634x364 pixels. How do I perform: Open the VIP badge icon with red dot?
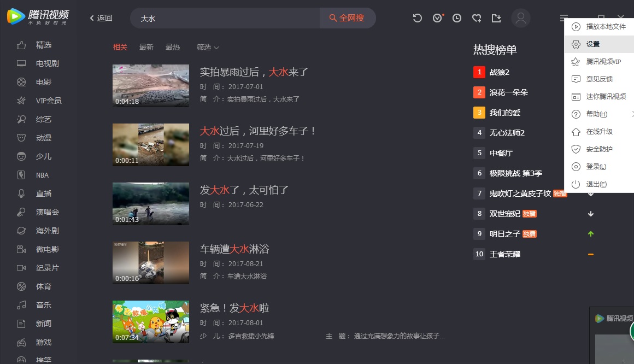437,17
